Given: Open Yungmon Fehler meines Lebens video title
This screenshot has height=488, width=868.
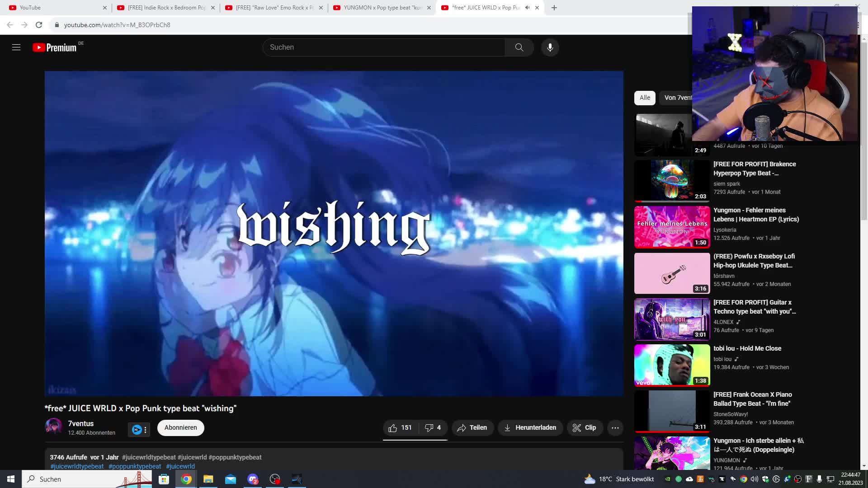Looking at the screenshot, I should point(756,215).
